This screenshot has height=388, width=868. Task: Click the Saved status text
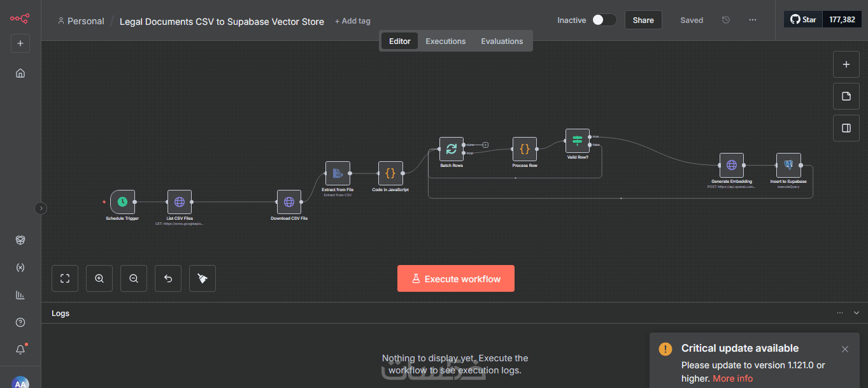(x=692, y=20)
